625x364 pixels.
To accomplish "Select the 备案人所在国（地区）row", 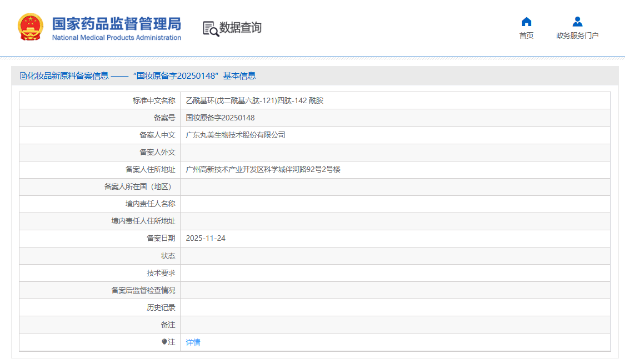I will [x=139, y=186].
